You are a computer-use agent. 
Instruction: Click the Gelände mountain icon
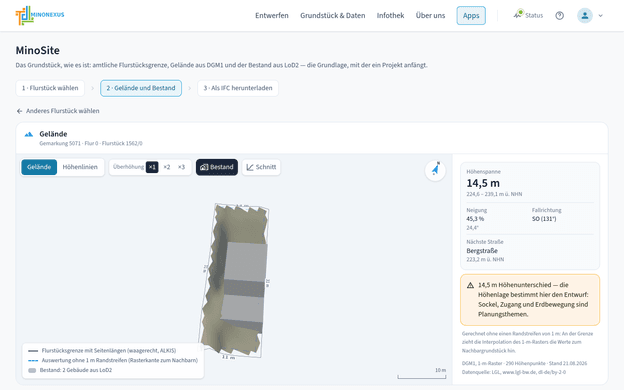click(x=29, y=134)
